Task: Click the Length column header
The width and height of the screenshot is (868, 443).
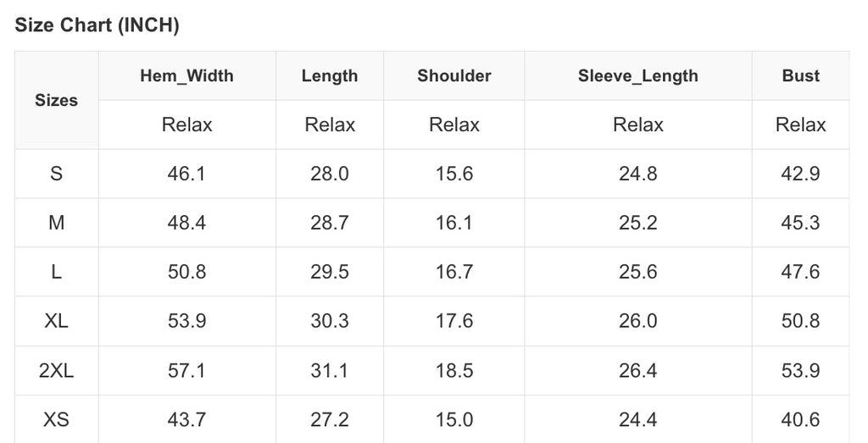Action: (330, 75)
